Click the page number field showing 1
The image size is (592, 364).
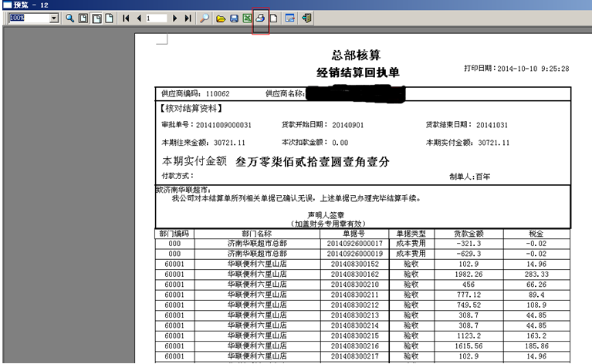157,18
